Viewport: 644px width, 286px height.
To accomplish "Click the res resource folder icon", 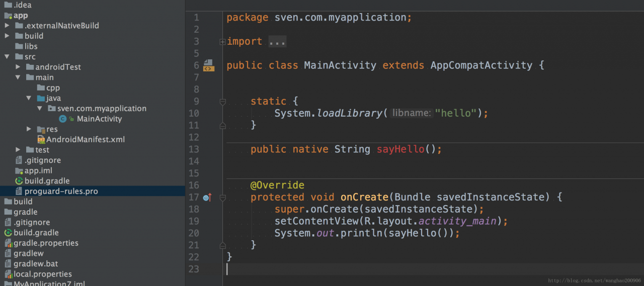I will click(x=41, y=129).
